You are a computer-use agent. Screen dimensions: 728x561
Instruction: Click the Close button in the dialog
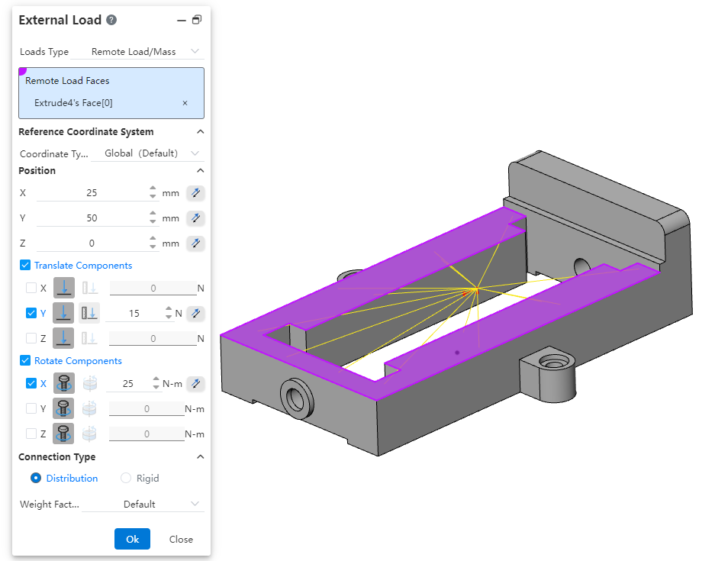(x=181, y=539)
